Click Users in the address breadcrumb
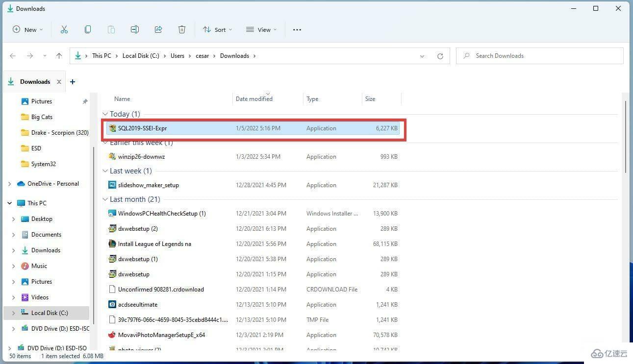 pyautogui.click(x=177, y=56)
